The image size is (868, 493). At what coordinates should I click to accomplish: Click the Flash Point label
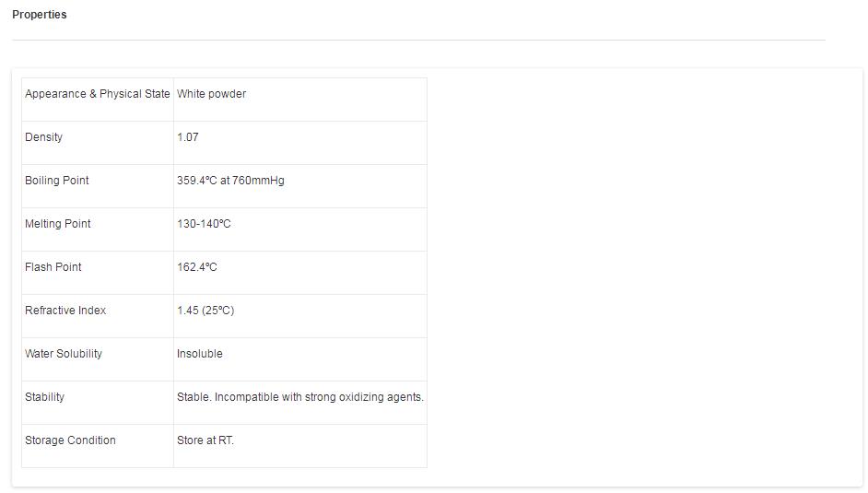pos(53,267)
